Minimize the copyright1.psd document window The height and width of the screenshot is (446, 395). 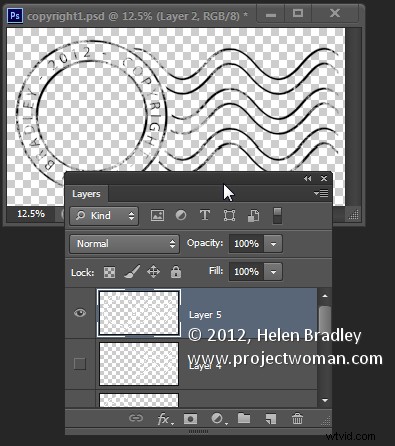(x=271, y=14)
